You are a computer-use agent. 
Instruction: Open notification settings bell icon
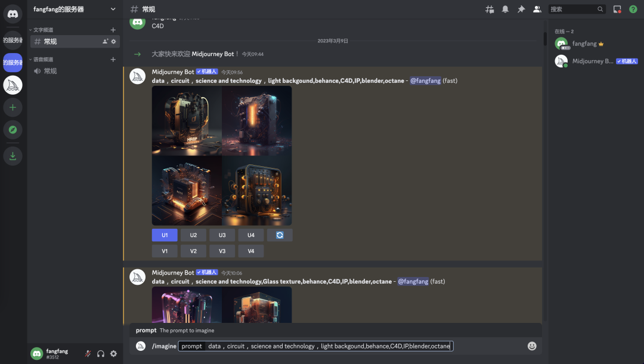505,9
